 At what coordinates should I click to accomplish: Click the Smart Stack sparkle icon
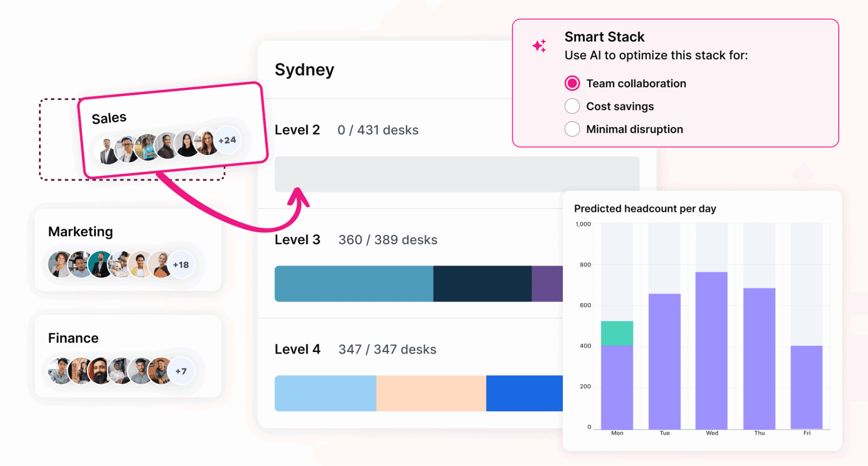[539, 46]
